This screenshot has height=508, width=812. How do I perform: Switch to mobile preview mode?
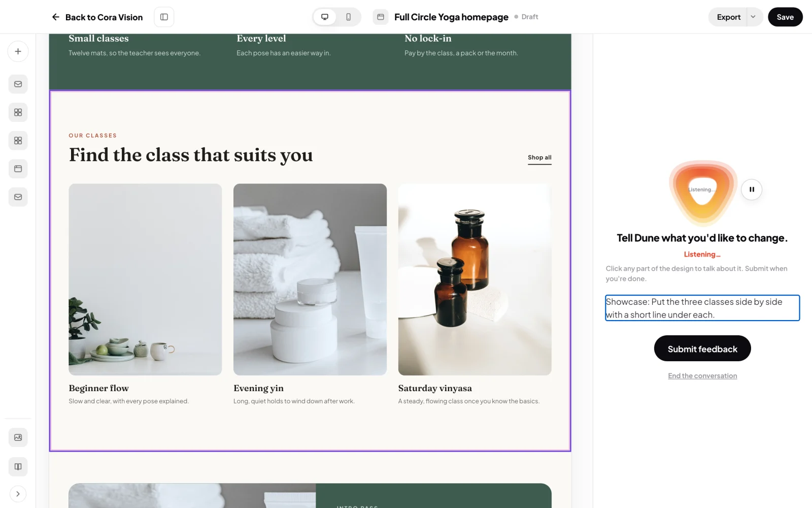348,17
